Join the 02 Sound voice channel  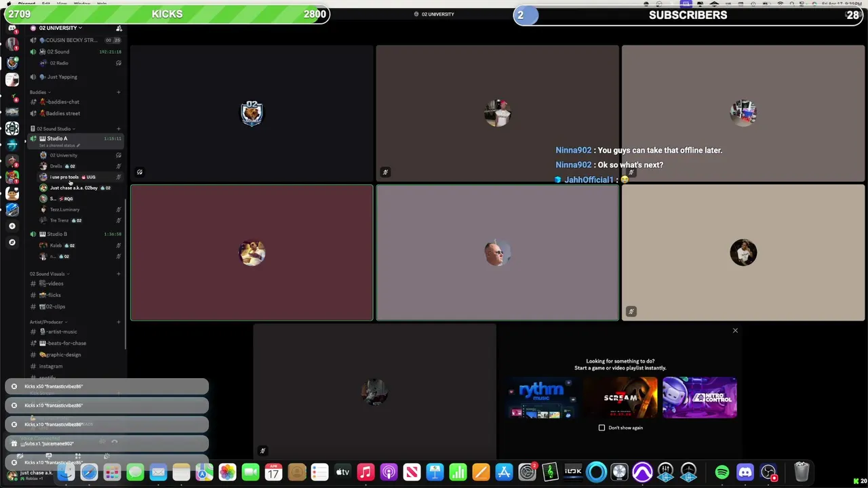pyautogui.click(x=58, y=52)
